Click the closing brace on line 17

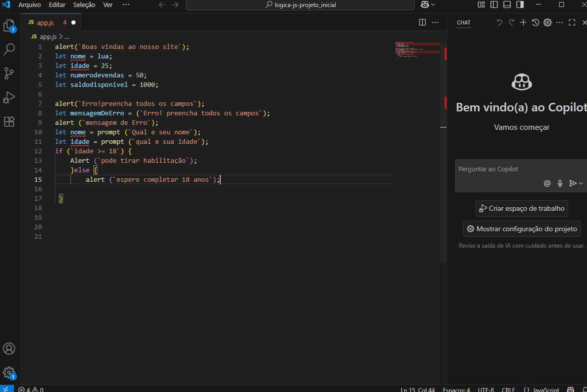(x=60, y=199)
